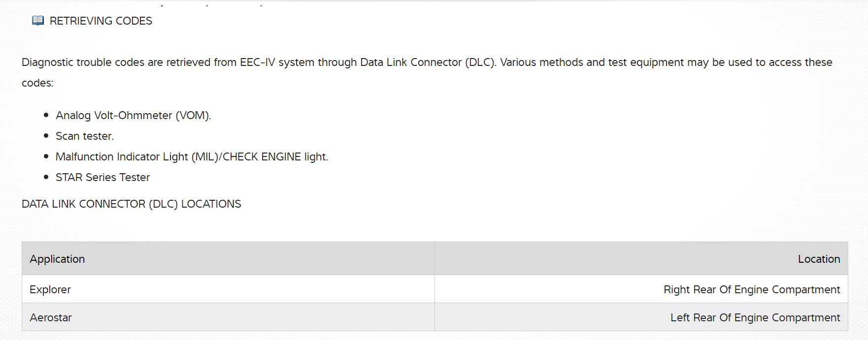The width and height of the screenshot is (868, 340).
Task: Select the Aerostar table cell
Action: [51, 318]
